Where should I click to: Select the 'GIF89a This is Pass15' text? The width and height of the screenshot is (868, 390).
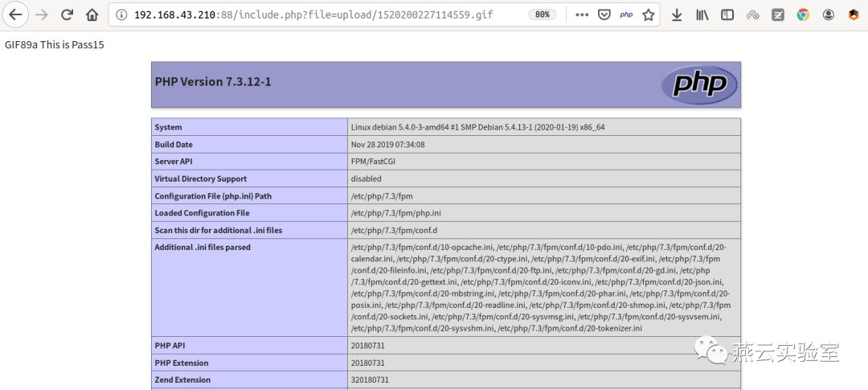click(55, 45)
